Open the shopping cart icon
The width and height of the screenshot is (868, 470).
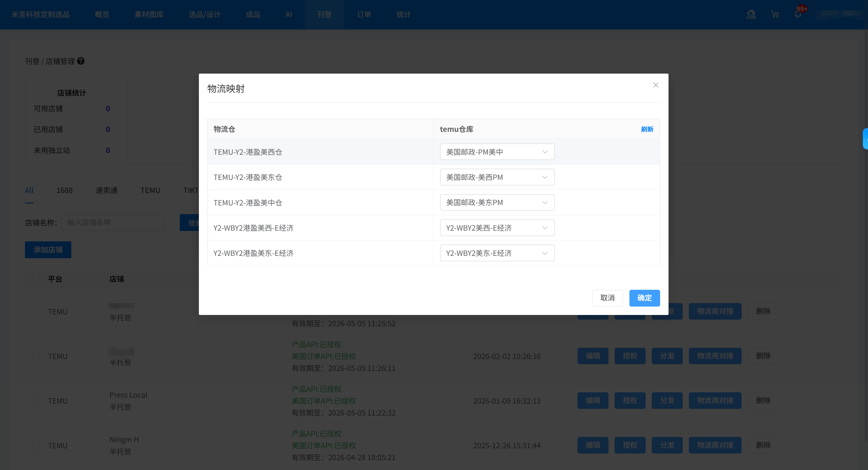point(775,14)
